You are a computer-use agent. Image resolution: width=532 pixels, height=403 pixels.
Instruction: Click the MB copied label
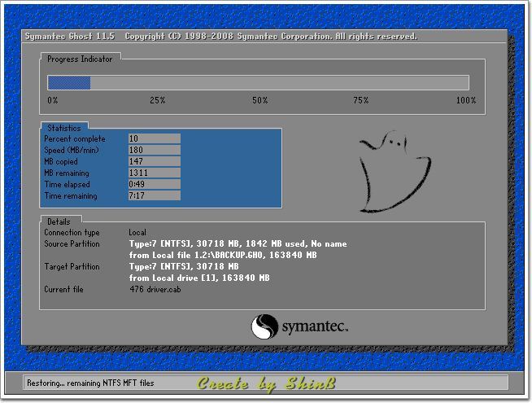coord(61,162)
